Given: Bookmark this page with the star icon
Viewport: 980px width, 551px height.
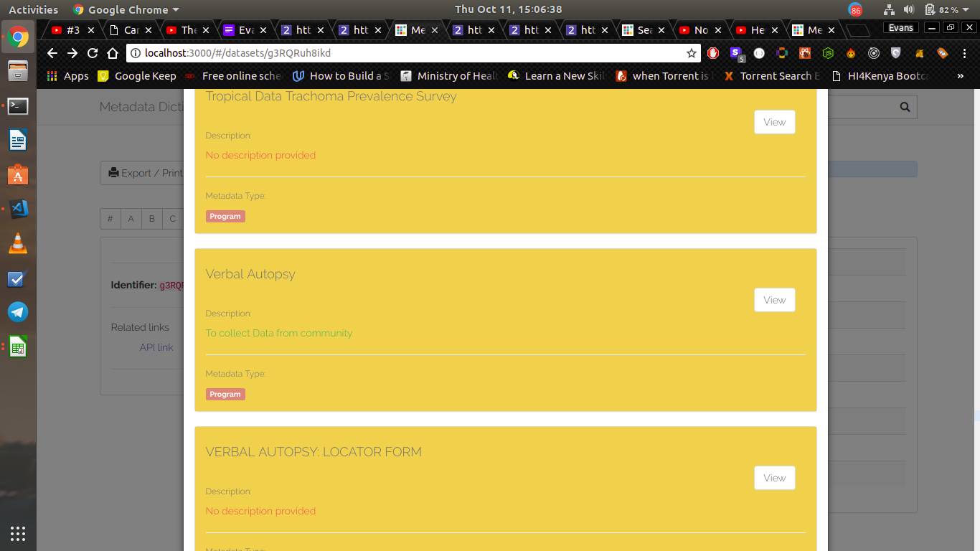Looking at the screenshot, I should point(692,53).
